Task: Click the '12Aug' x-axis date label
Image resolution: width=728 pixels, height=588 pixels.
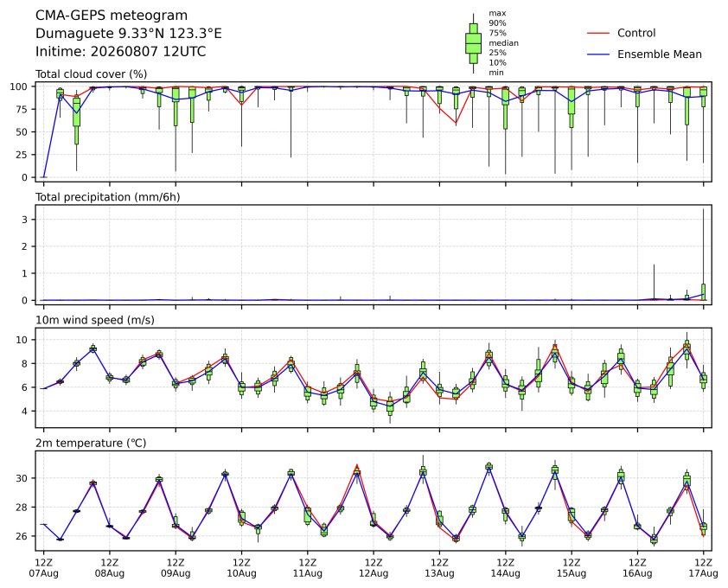Action: (374, 573)
